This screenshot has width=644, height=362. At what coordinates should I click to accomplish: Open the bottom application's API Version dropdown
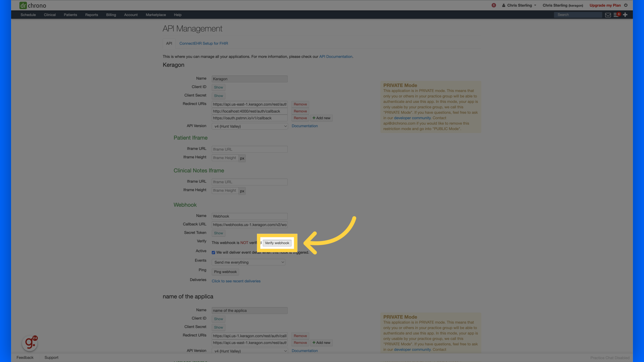(x=250, y=351)
